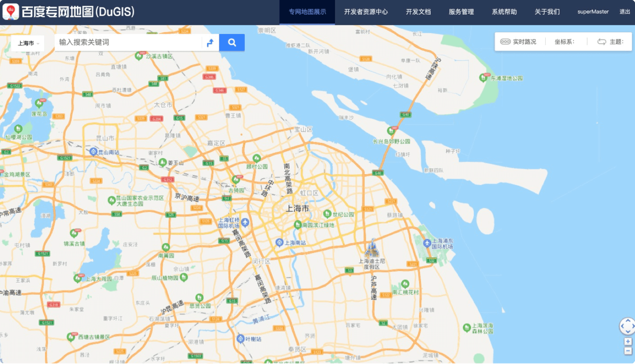Click the 南汇桃花村 marker
The height and width of the screenshot is (364, 635).
point(405,284)
